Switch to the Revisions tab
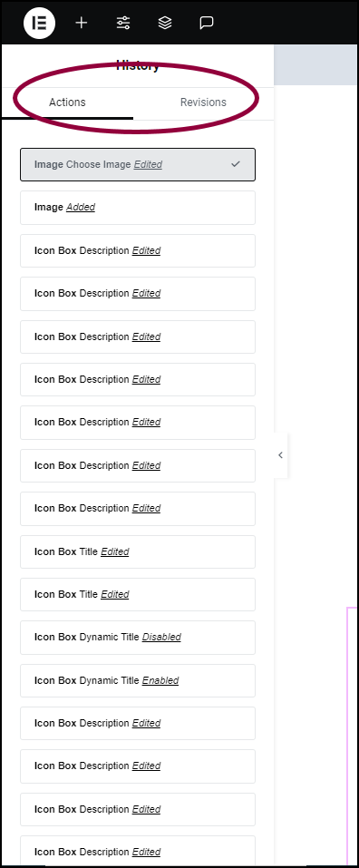Viewport: 359px width, 868px height. [x=203, y=102]
